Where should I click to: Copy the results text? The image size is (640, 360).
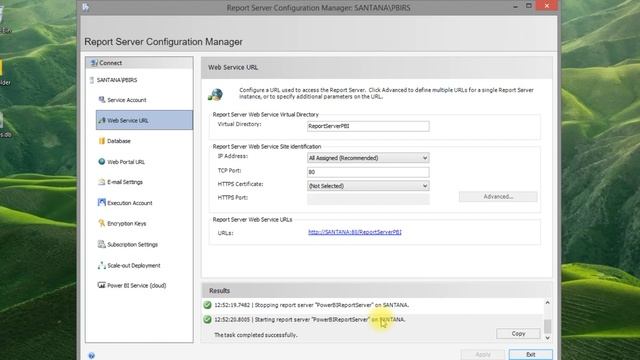pos(518,333)
